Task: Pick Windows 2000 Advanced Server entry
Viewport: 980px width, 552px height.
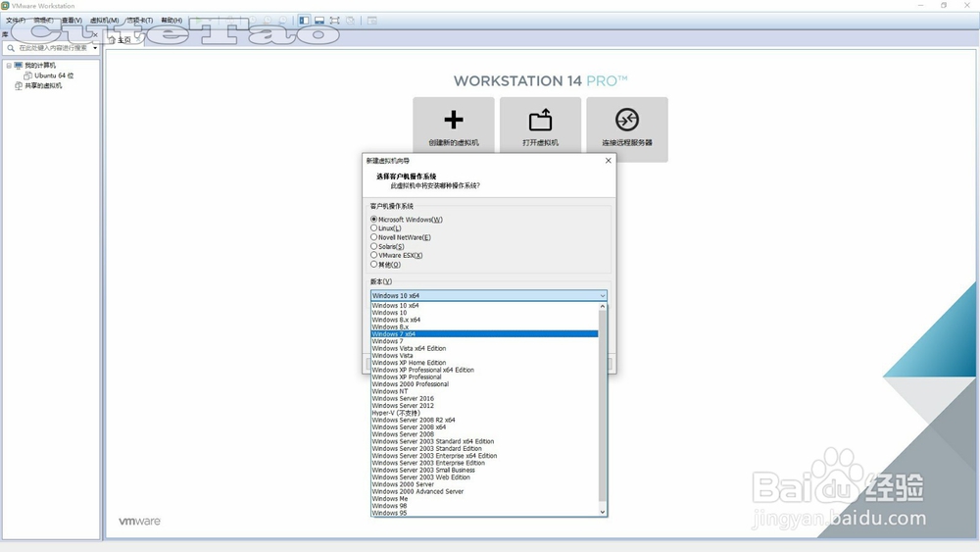Action: click(x=484, y=492)
